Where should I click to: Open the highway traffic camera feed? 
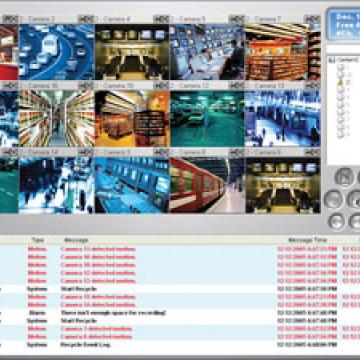56,52
